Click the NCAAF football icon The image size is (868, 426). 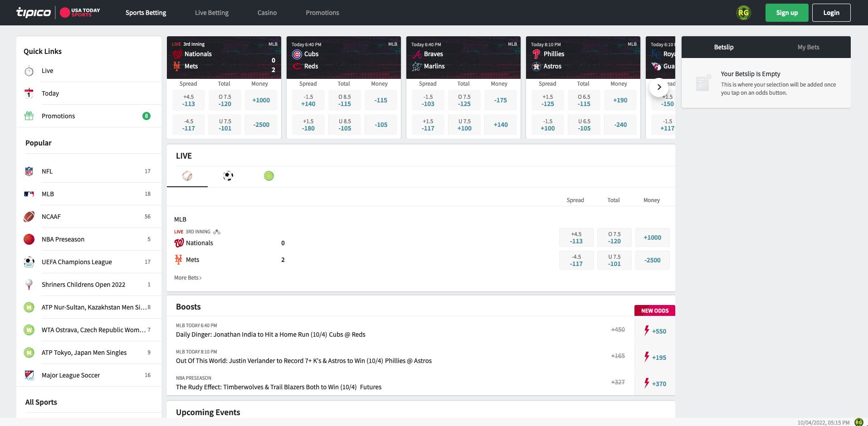(x=29, y=217)
